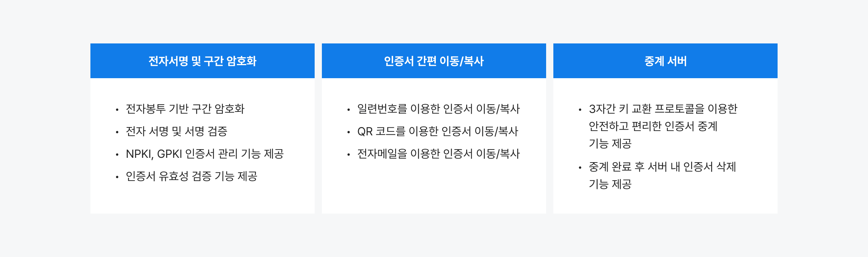Click the 전자서명 및 구간 암호화 header
868x257 pixels.
click(x=202, y=61)
